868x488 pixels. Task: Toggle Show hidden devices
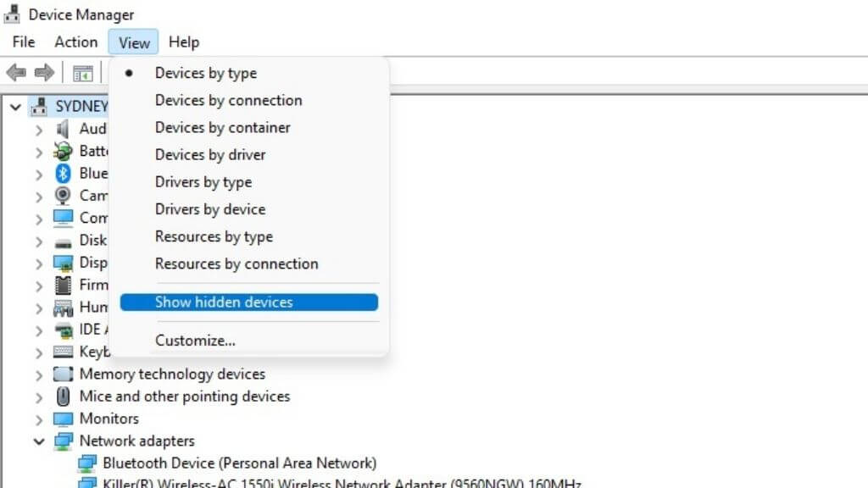click(x=224, y=302)
